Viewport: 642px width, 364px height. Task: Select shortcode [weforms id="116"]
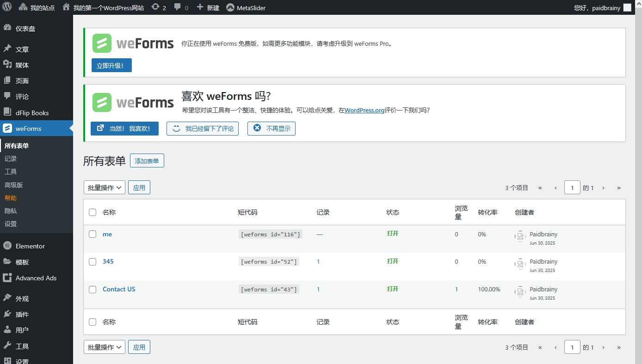click(270, 234)
